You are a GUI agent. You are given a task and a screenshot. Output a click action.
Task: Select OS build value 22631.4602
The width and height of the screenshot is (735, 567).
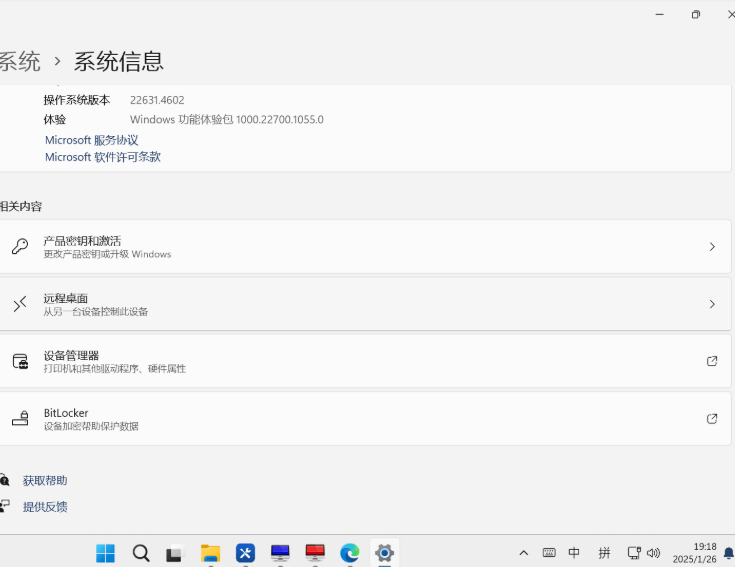click(x=157, y=100)
